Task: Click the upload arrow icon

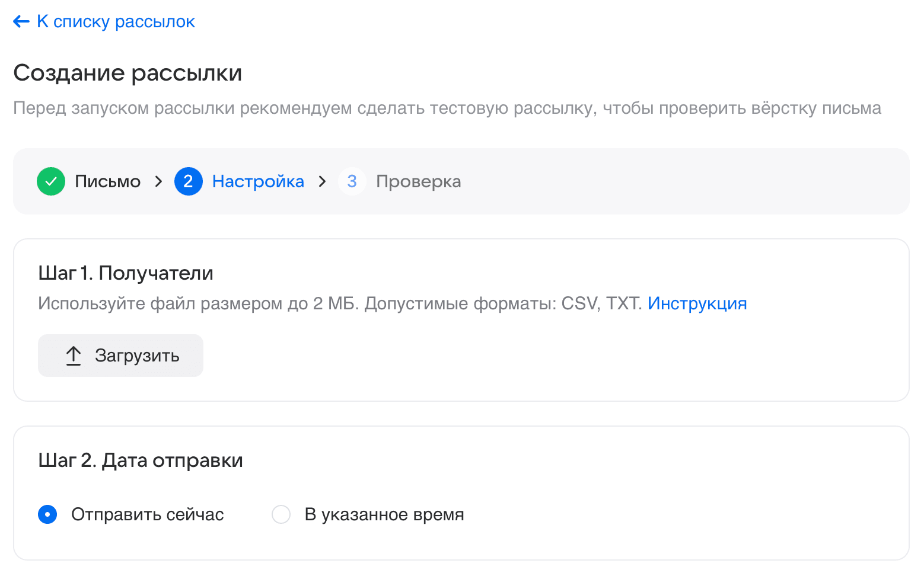Action: coord(74,356)
